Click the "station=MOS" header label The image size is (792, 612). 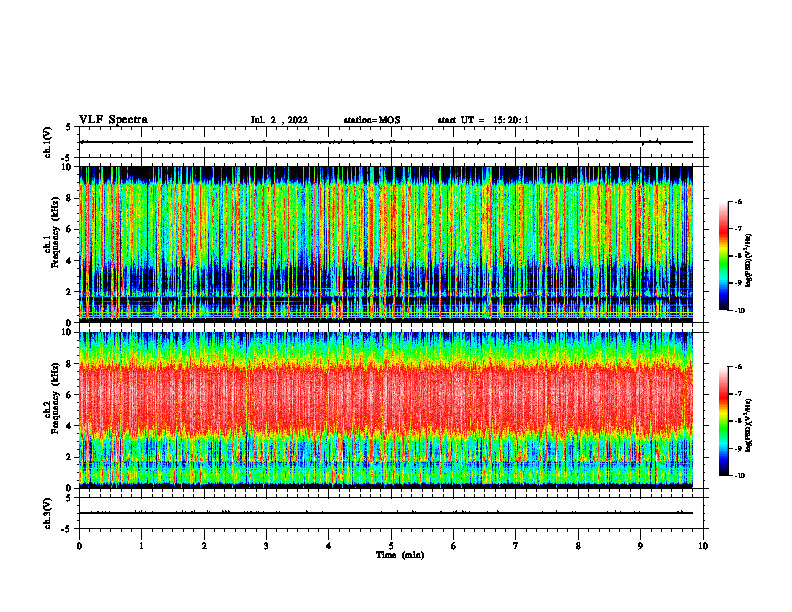click(x=372, y=120)
